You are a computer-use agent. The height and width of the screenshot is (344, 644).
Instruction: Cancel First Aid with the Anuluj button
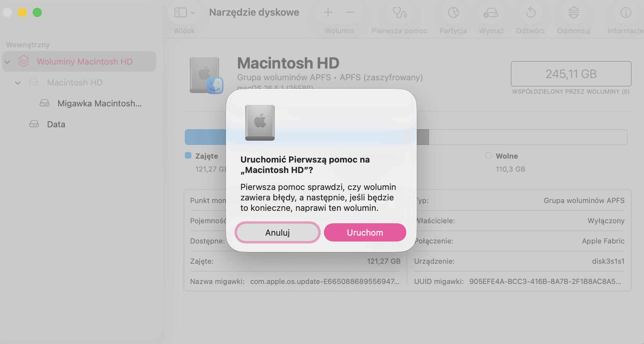tap(278, 232)
